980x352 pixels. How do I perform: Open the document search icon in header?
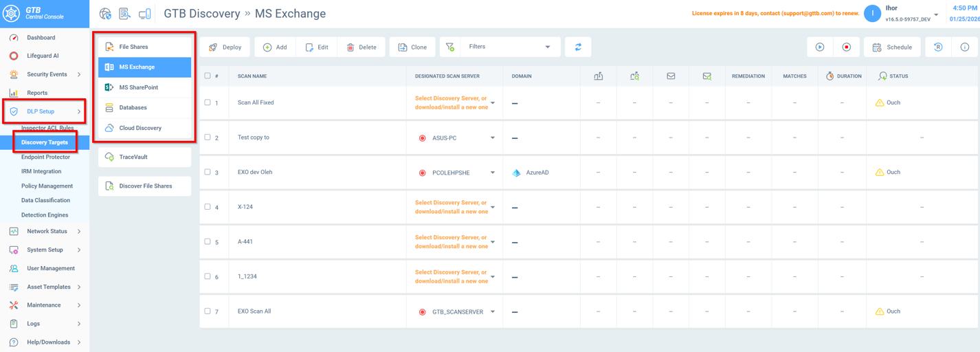(124, 14)
